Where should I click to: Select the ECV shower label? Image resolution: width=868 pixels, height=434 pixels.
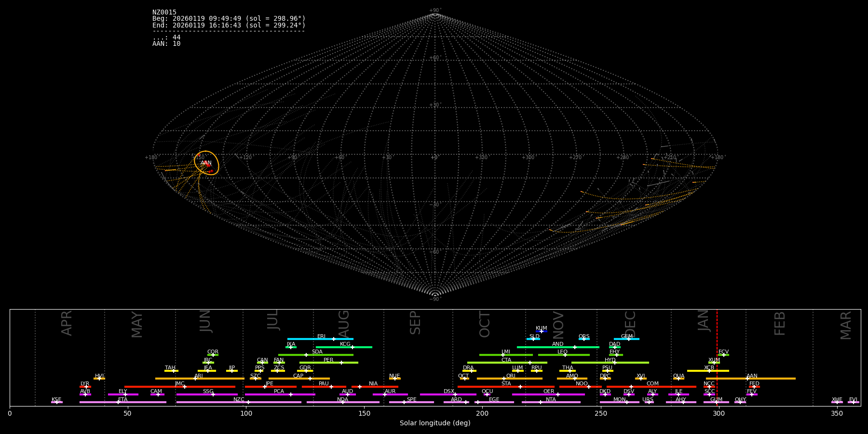(x=724, y=352)
